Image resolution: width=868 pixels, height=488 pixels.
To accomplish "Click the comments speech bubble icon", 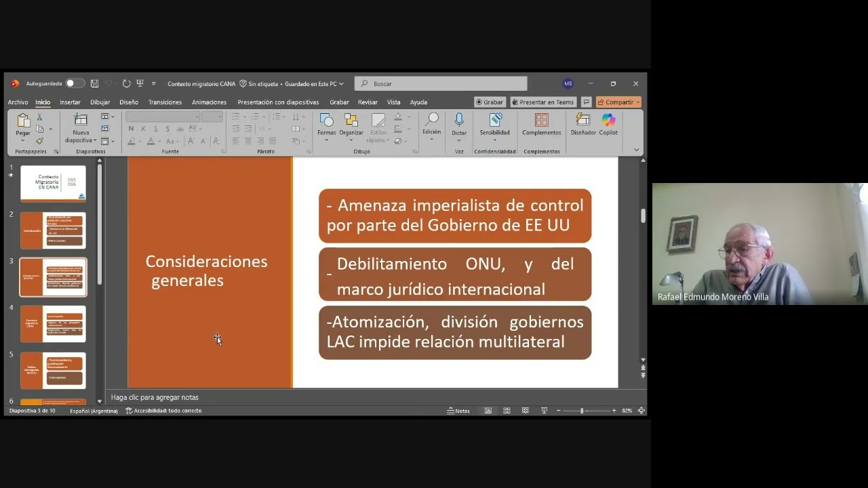I will (x=587, y=102).
